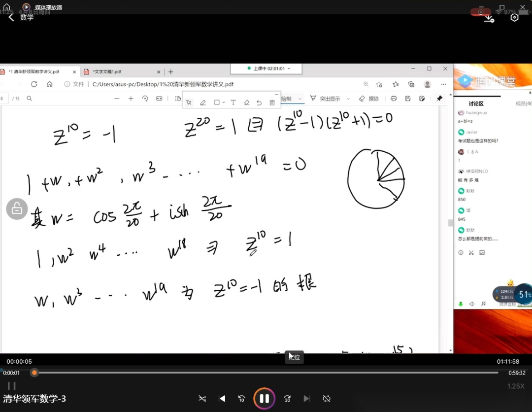The width and height of the screenshot is (532, 412).
Task: Expand the 上课中 class timer dropdown
Action: (289, 69)
